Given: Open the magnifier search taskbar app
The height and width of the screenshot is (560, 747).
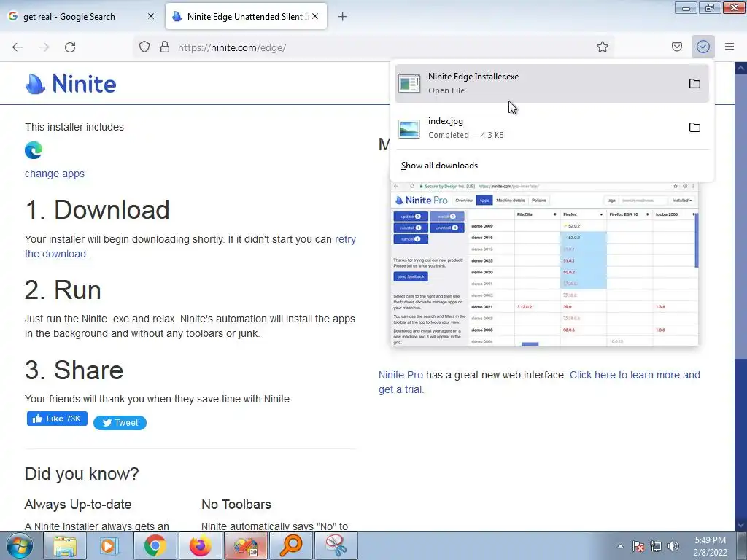Looking at the screenshot, I should pyautogui.click(x=290, y=545).
